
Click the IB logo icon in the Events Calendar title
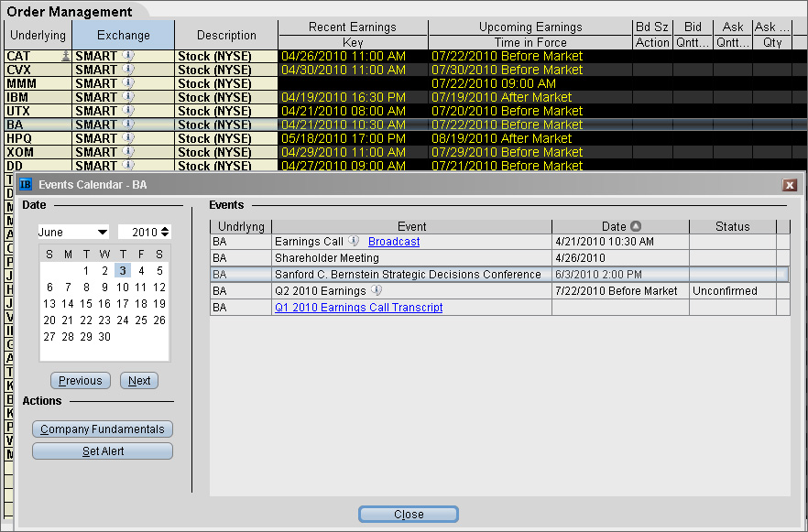26,184
